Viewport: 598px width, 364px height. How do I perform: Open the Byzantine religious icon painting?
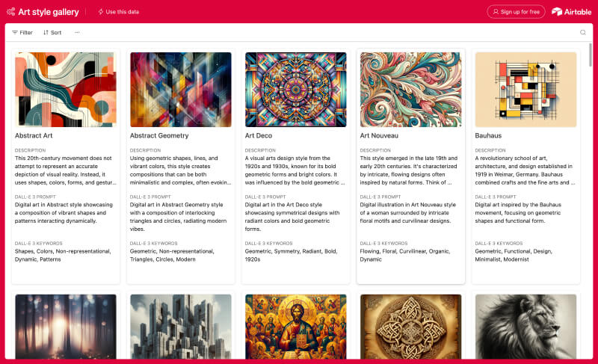pos(296,326)
